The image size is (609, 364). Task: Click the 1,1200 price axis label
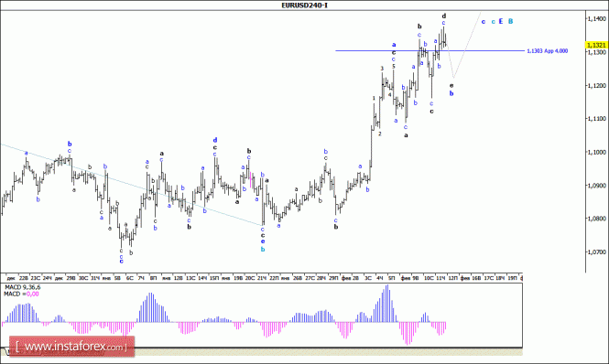pyautogui.click(x=596, y=85)
